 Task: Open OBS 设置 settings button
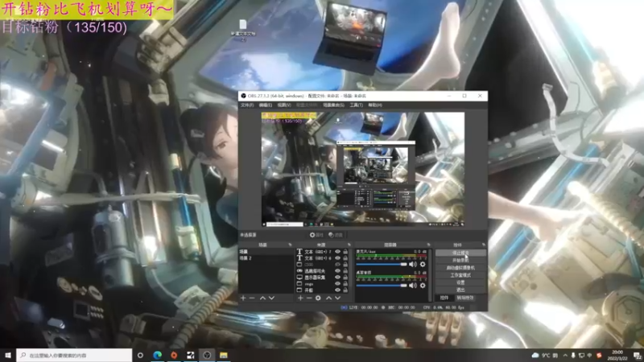click(x=460, y=282)
